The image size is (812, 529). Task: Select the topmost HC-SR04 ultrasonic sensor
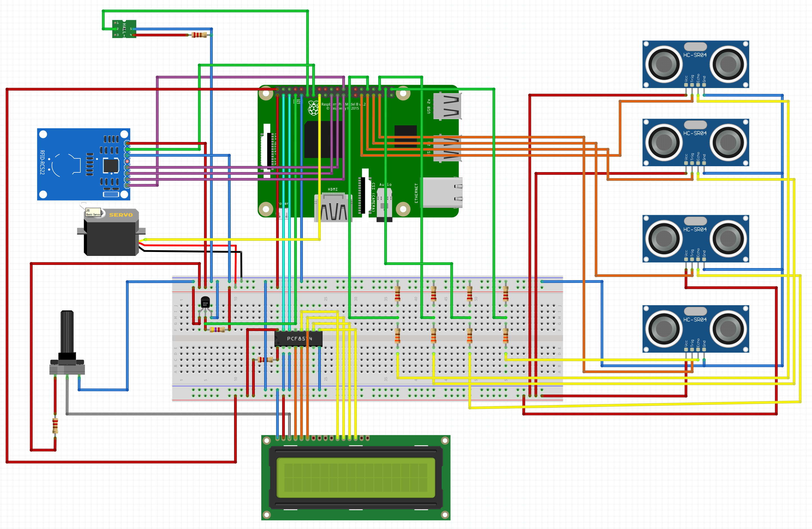(696, 64)
